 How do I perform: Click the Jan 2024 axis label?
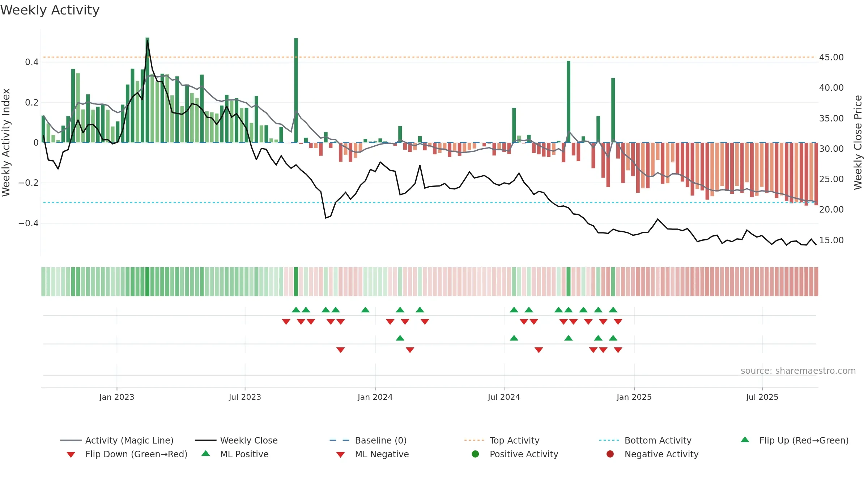point(375,397)
